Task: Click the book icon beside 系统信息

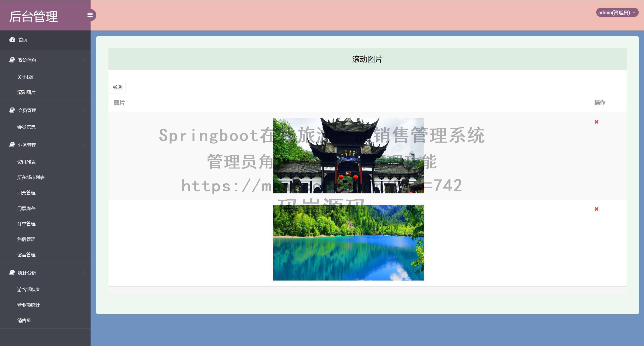Action: (x=12, y=60)
